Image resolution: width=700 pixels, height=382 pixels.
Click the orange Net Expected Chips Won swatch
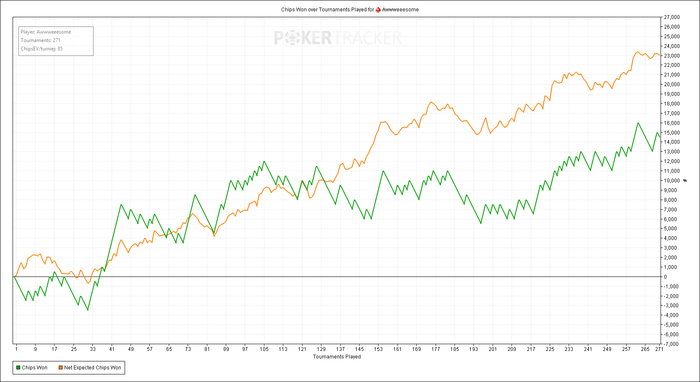click(61, 368)
